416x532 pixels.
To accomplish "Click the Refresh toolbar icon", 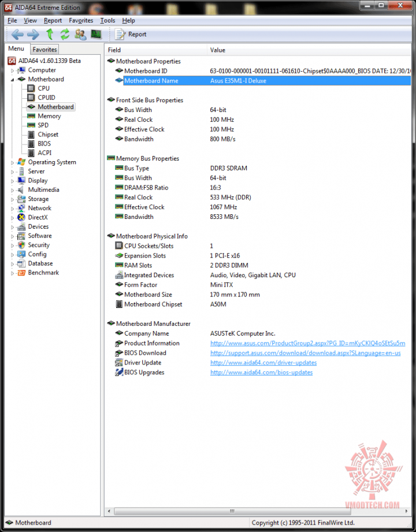I will point(65,34).
